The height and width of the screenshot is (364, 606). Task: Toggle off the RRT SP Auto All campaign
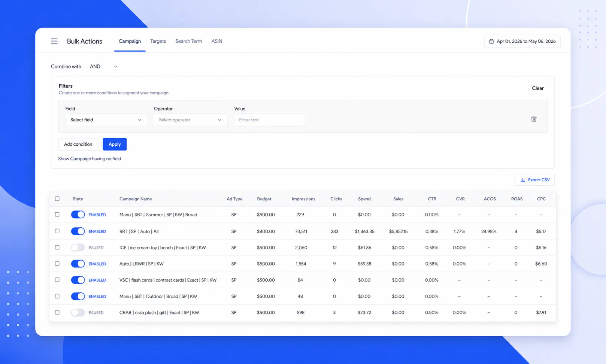(78, 231)
